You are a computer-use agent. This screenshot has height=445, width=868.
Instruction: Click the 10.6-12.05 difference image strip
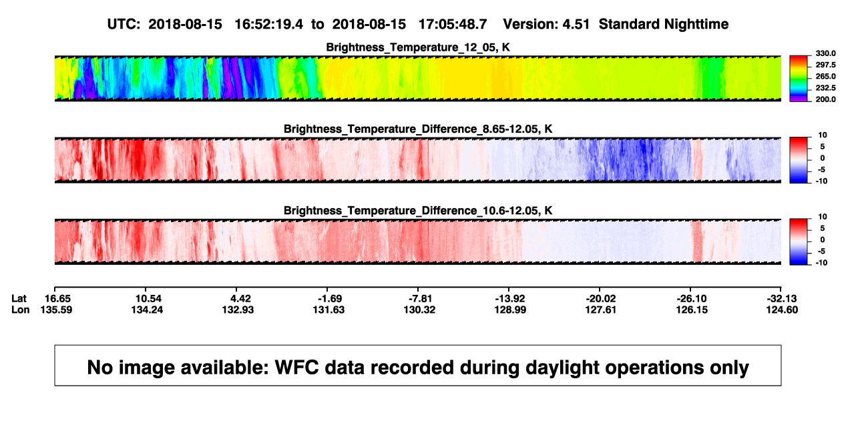[418, 242]
